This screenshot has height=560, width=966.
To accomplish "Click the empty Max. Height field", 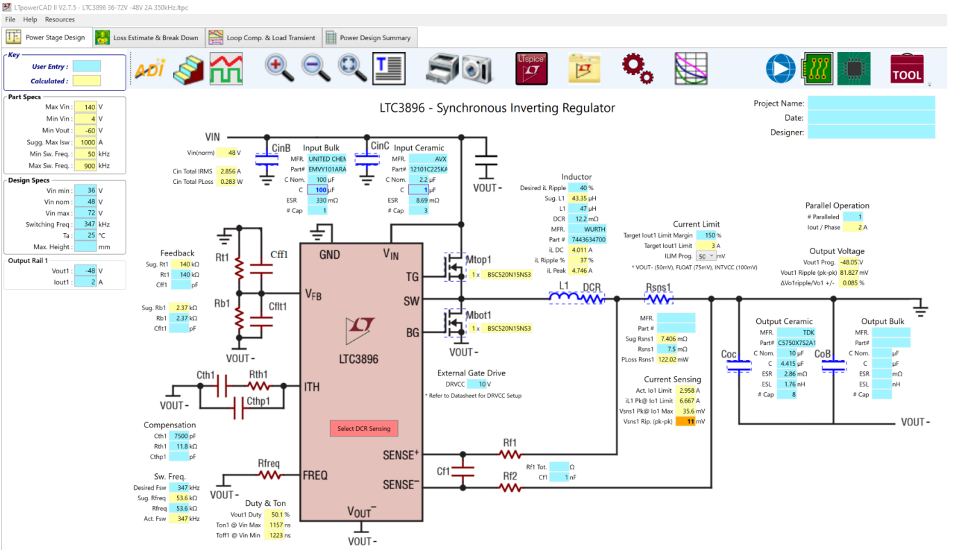I will pos(85,246).
